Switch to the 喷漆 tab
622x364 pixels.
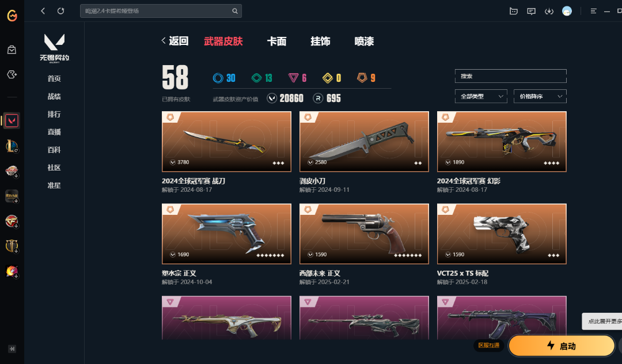(364, 41)
